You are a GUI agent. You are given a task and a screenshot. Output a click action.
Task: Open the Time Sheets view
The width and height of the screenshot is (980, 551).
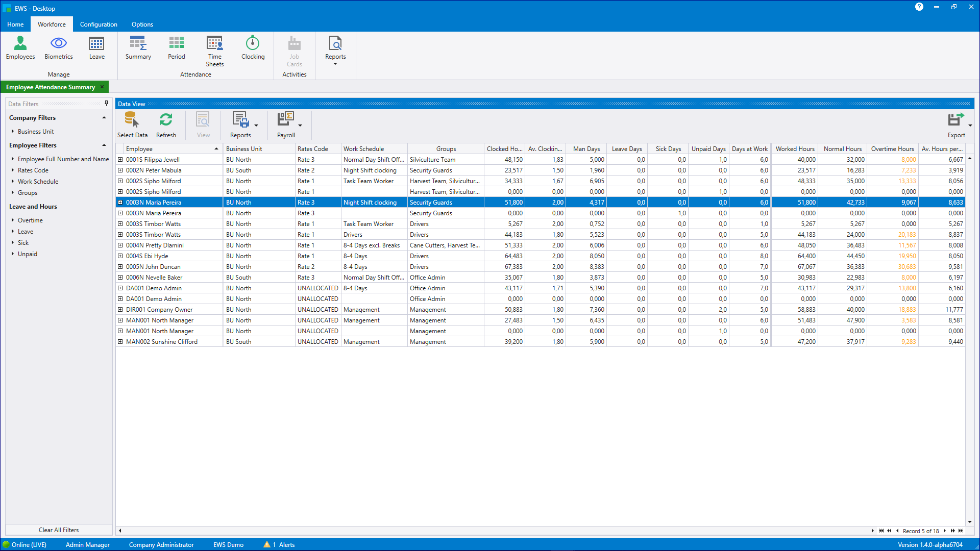point(214,48)
